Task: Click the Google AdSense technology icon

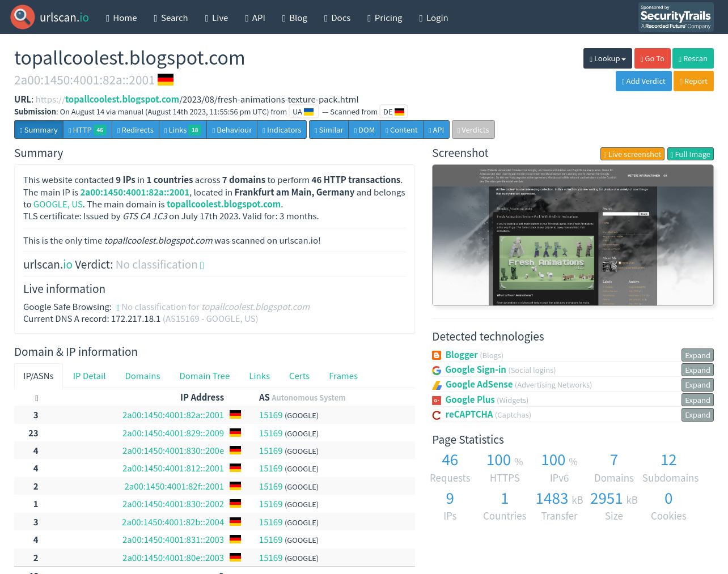Action: 437,385
